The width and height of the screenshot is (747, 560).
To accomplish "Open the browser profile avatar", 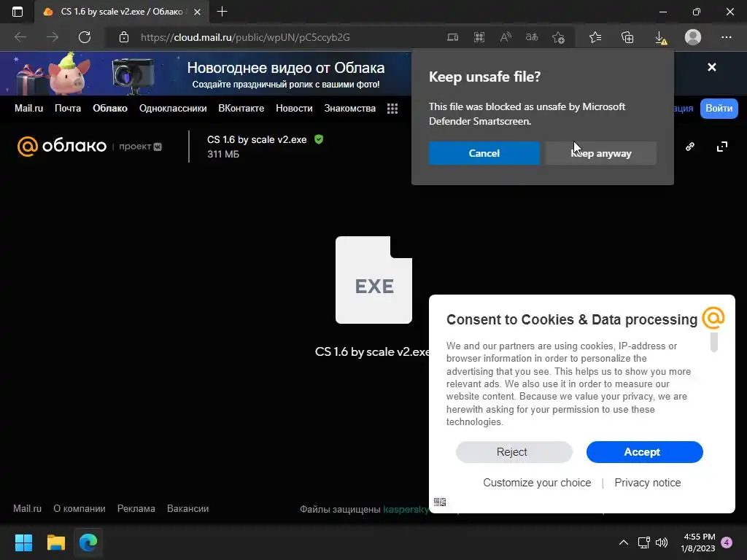I will pyautogui.click(x=693, y=37).
